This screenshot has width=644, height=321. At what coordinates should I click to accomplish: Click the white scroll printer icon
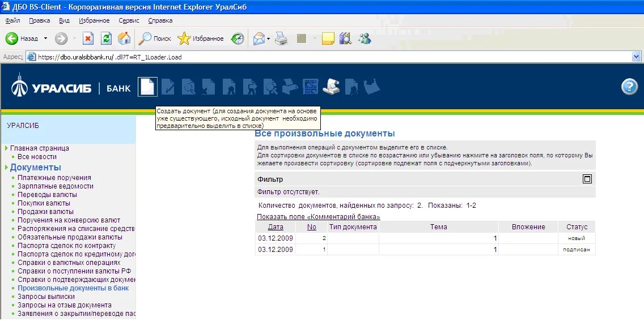(331, 87)
